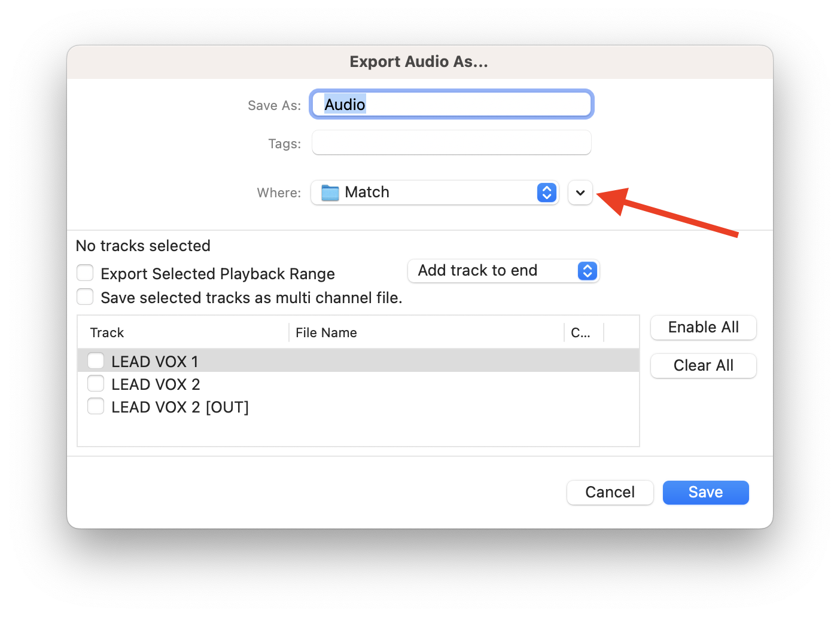The image size is (840, 617).
Task: Check the LEAD VOX 1 track checkbox
Action: [96, 361]
